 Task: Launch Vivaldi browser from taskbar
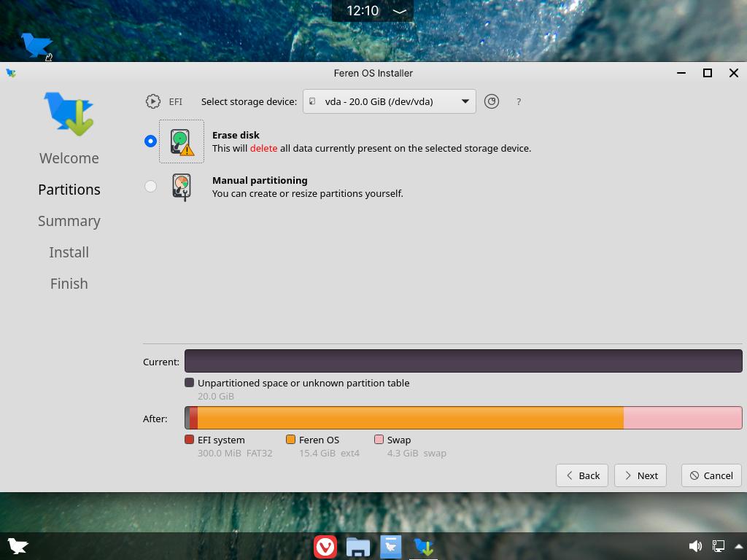click(x=325, y=547)
